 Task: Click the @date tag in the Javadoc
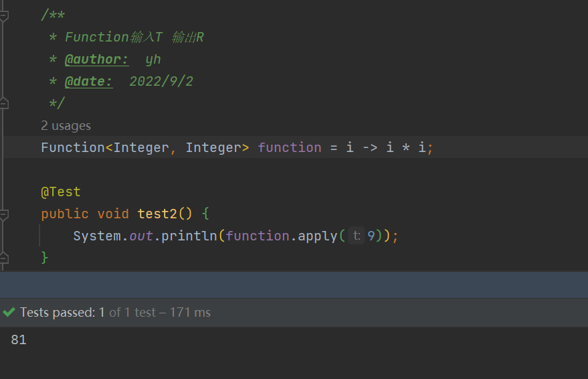coord(88,82)
